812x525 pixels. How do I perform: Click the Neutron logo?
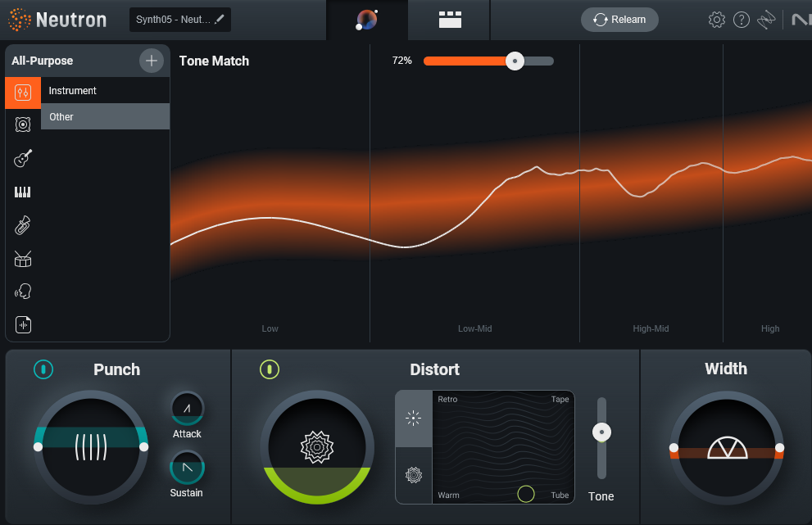click(x=57, y=20)
